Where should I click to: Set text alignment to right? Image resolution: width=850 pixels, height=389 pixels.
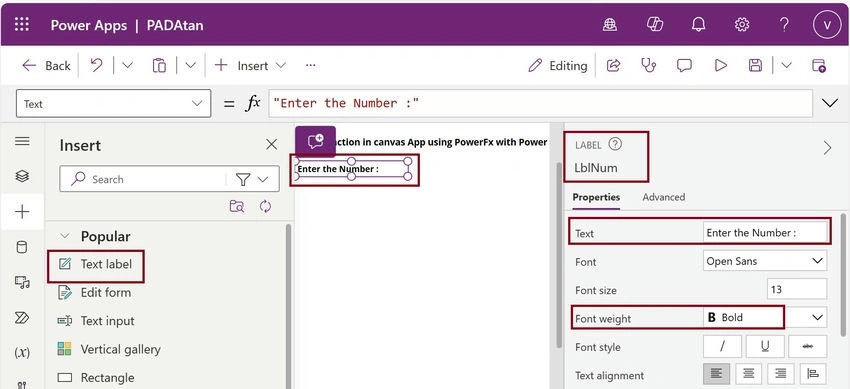click(781, 374)
